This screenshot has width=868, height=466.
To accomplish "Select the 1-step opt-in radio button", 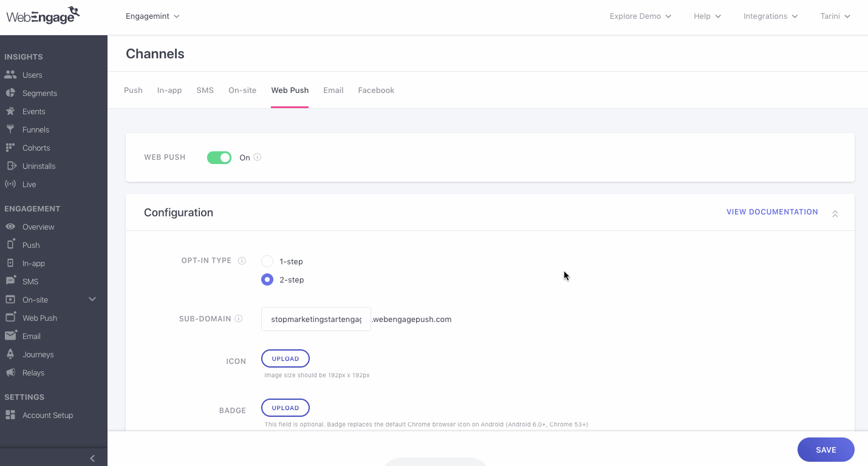I will (x=267, y=261).
